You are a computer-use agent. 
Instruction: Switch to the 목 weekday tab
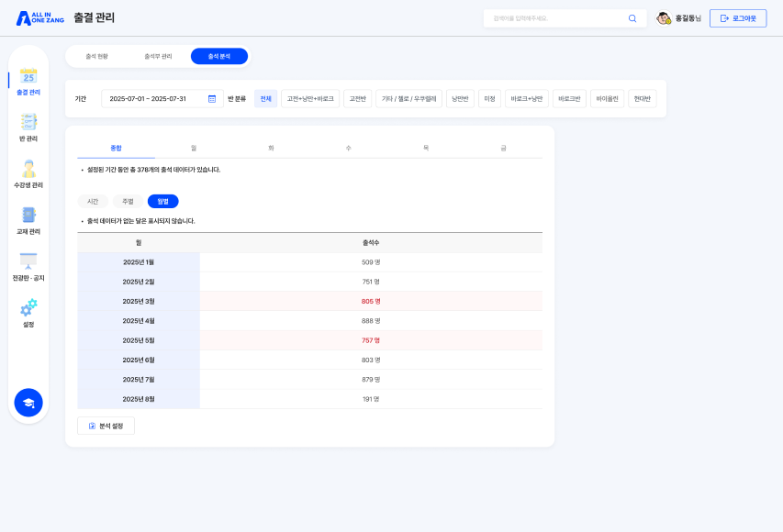(426, 149)
